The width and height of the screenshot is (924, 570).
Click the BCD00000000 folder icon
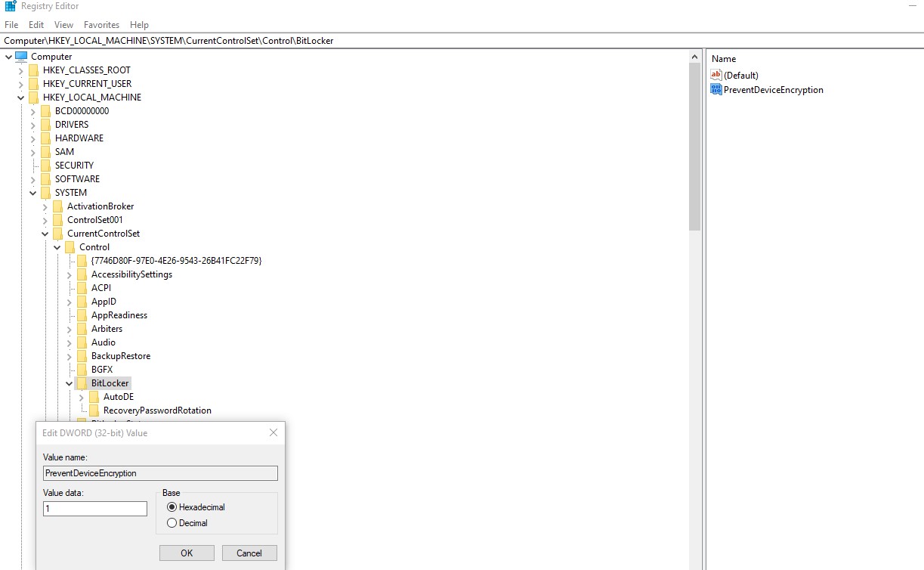click(x=45, y=111)
